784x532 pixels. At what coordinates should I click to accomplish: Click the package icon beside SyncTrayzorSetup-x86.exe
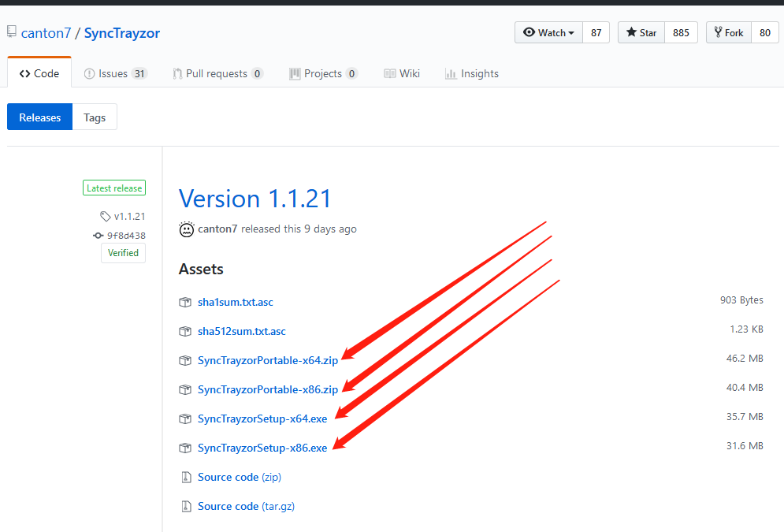[185, 448]
